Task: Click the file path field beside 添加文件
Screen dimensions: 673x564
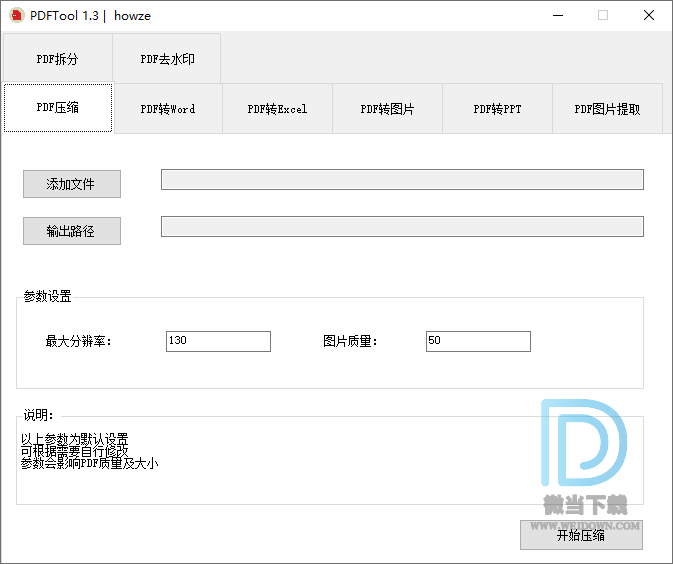Action: 402,180
